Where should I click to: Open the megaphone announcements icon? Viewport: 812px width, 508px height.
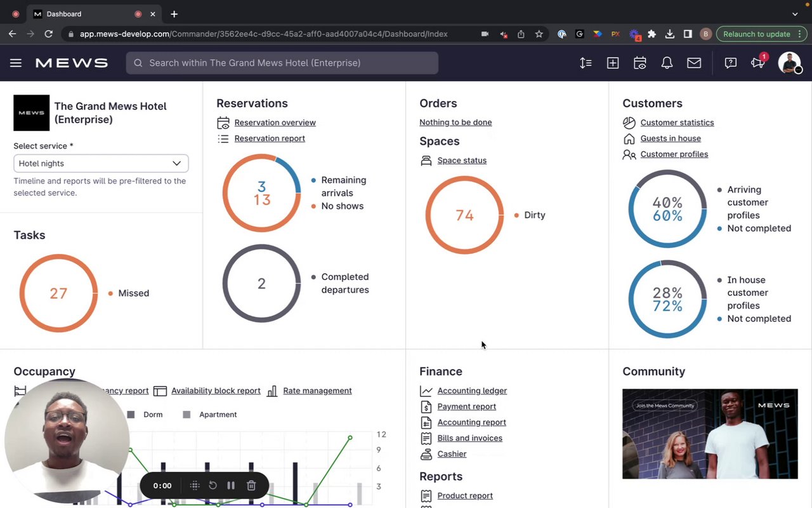757,63
